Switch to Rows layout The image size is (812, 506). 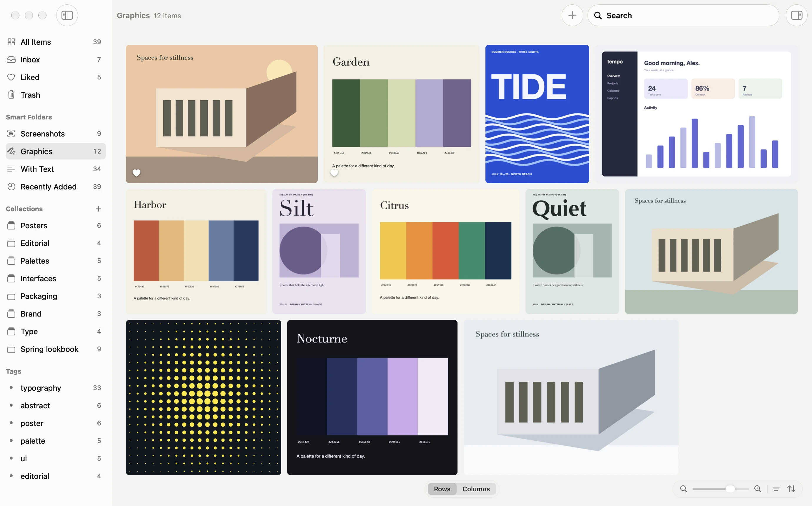pos(442,489)
